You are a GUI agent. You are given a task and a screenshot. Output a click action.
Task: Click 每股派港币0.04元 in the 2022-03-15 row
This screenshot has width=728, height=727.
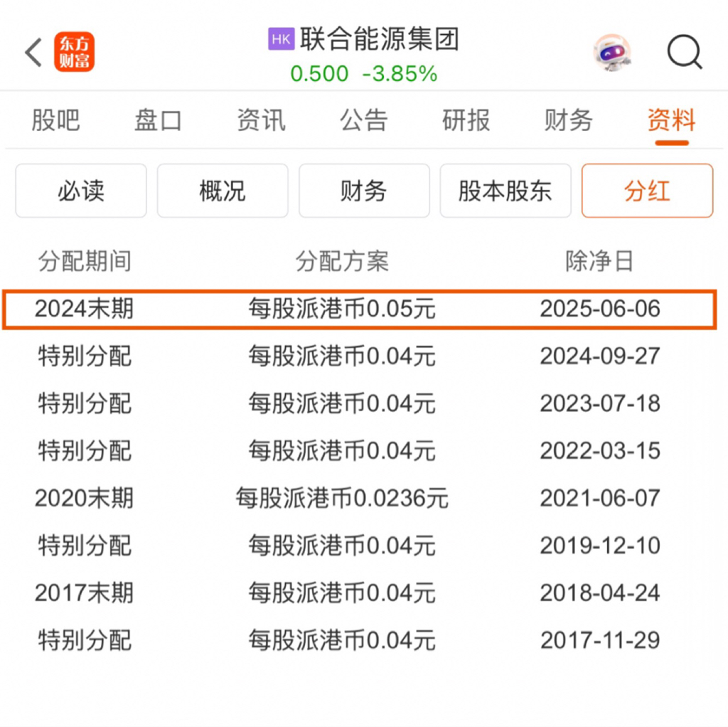pos(342,451)
